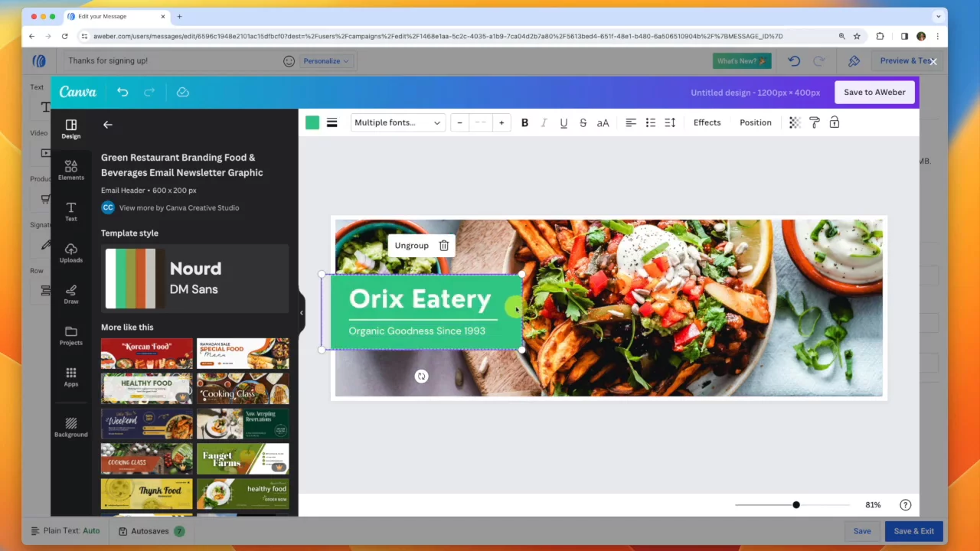Lock the selected element with the padlock icon
The image size is (980, 551).
point(835,122)
